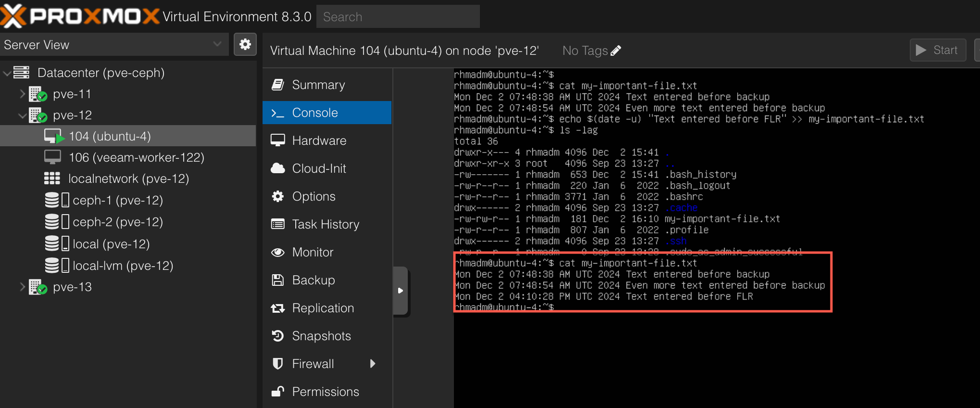Expand the pve-11 node
The image size is (980, 408).
pyautogui.click(x=22, y=94)
